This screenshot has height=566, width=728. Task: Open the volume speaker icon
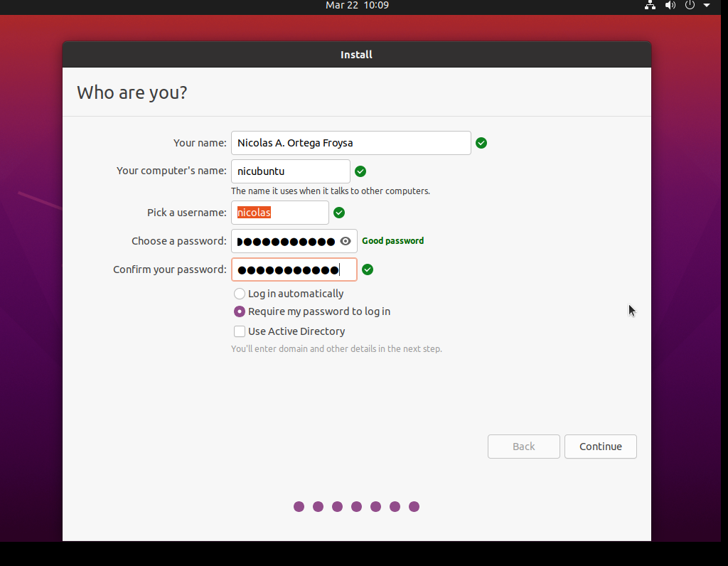(x=670, y=5)
